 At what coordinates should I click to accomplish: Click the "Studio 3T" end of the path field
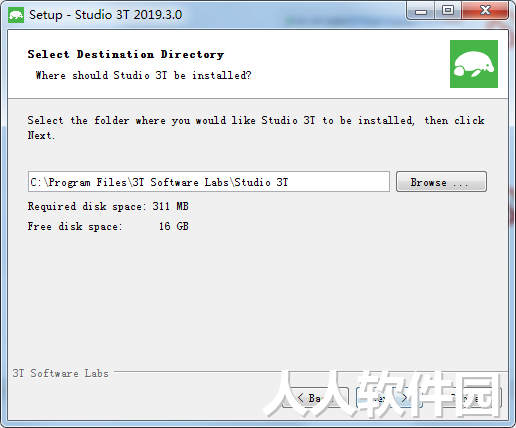click(x=261, y=182)
